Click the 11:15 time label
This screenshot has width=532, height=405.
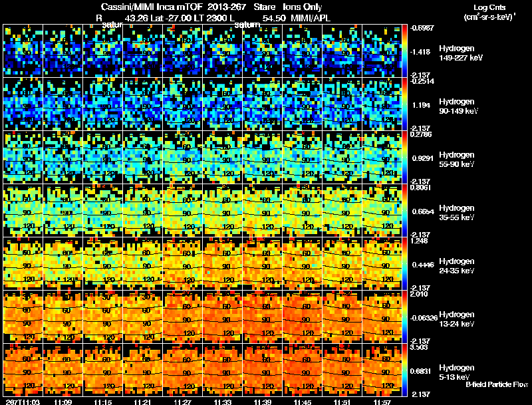coord(103,402)
